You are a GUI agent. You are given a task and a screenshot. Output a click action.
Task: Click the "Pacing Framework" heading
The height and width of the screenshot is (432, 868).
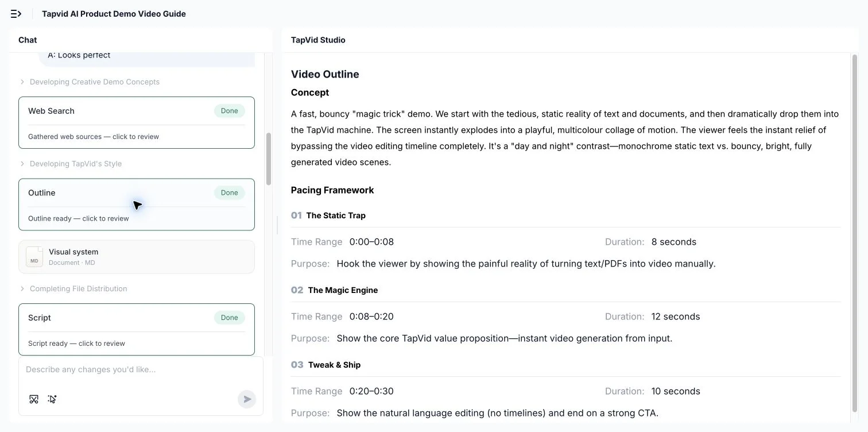(332, 190)
